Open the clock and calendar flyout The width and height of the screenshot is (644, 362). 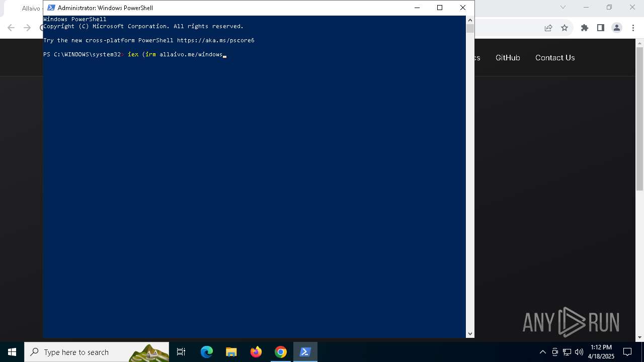coord(601,352)
